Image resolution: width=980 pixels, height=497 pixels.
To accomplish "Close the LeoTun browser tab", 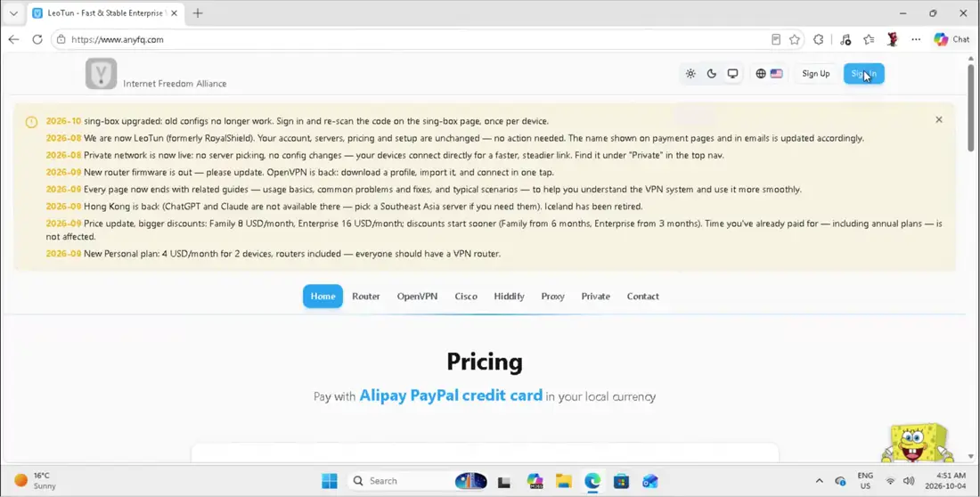I will [x=174, y=13].
